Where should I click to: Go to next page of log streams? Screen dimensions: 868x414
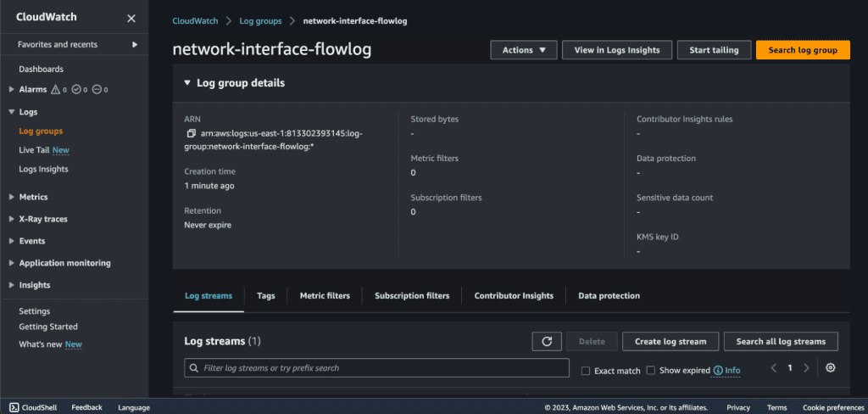coord(807,367)
